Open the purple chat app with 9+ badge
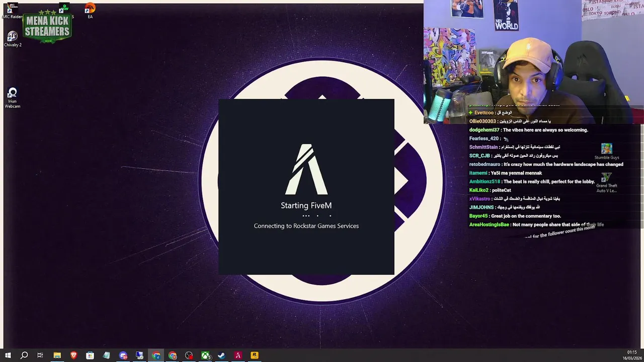The width and height of the screenshot is (644, 362). [123, 355]
